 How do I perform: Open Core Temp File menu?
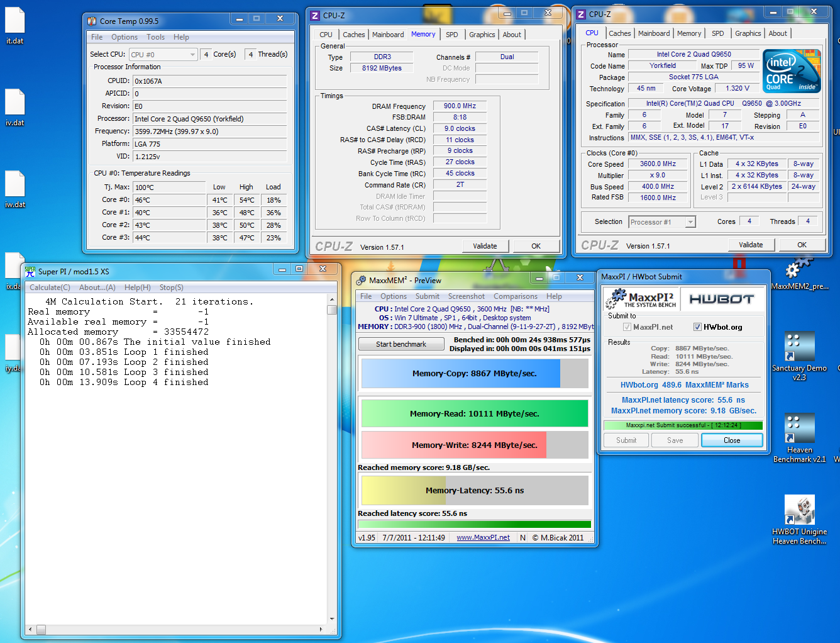tap(97, 37)
